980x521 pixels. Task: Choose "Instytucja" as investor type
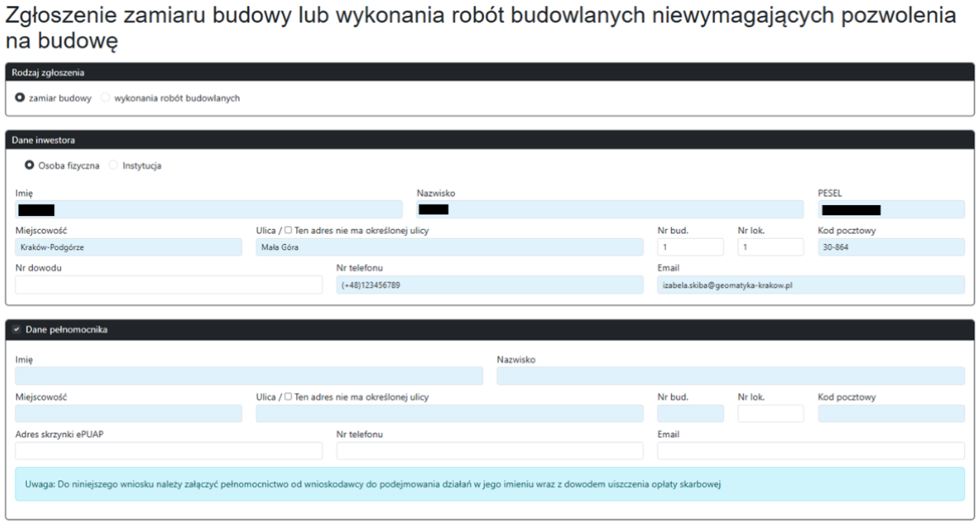(x=114, y=165)
